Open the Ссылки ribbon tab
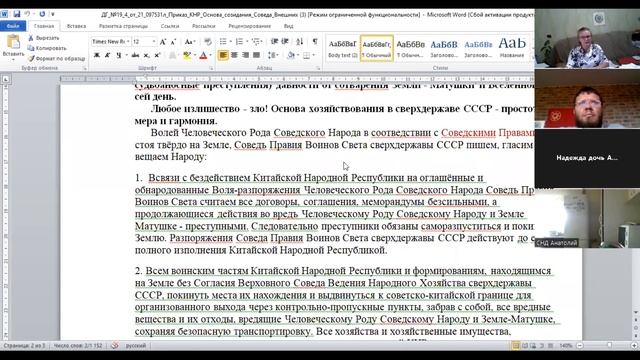 [x=170, y=26]
